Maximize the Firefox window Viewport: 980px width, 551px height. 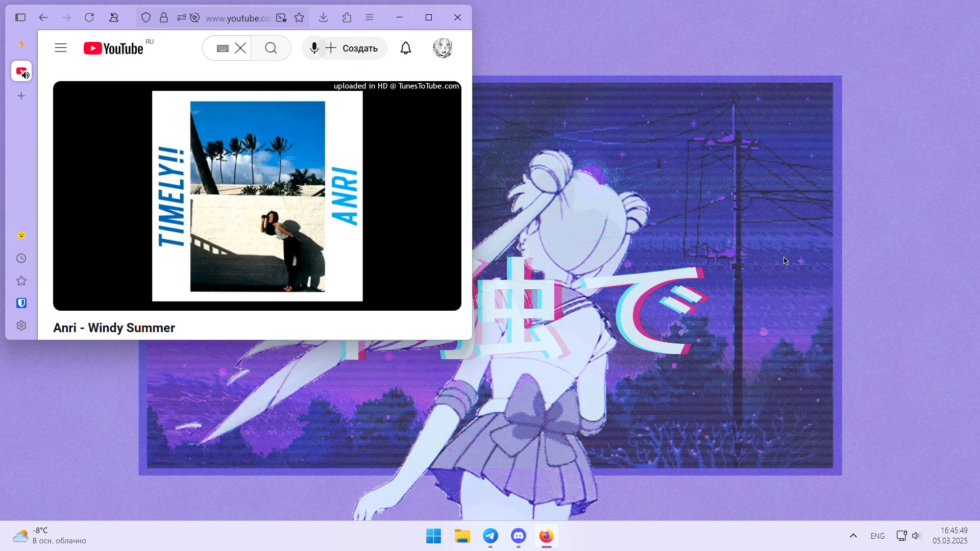tap(429, 17)
